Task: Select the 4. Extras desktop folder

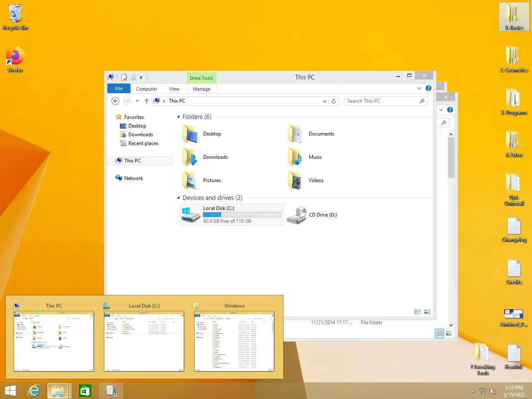Action: (x=514, y=144)
